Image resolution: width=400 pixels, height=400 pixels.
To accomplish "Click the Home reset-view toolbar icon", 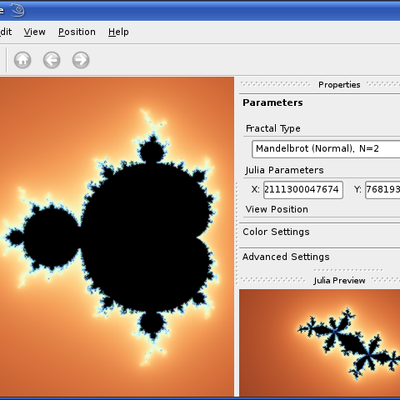I will pyautogui.click(x=22, y=60).
